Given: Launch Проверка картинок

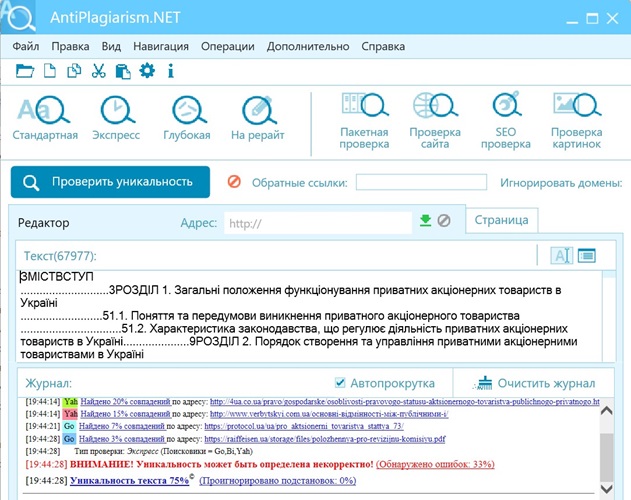Looking at the screenshot, I should [x=577, y=121].
